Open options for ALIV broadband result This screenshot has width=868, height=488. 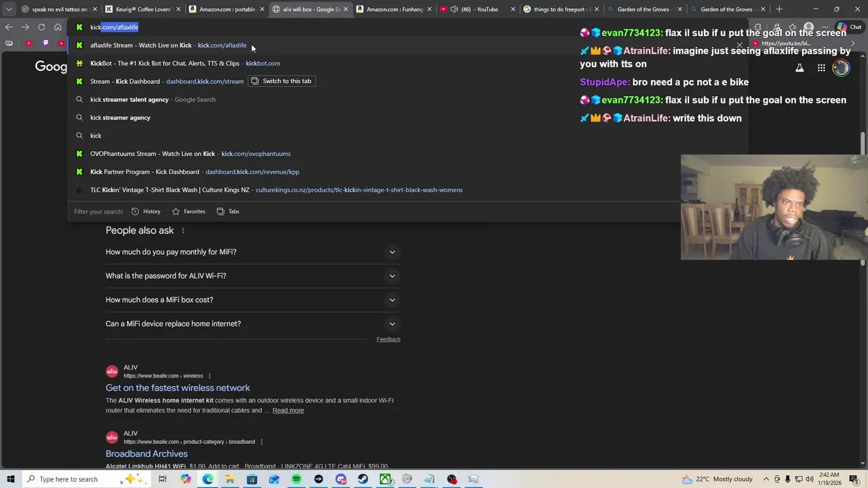click(261, 442)
